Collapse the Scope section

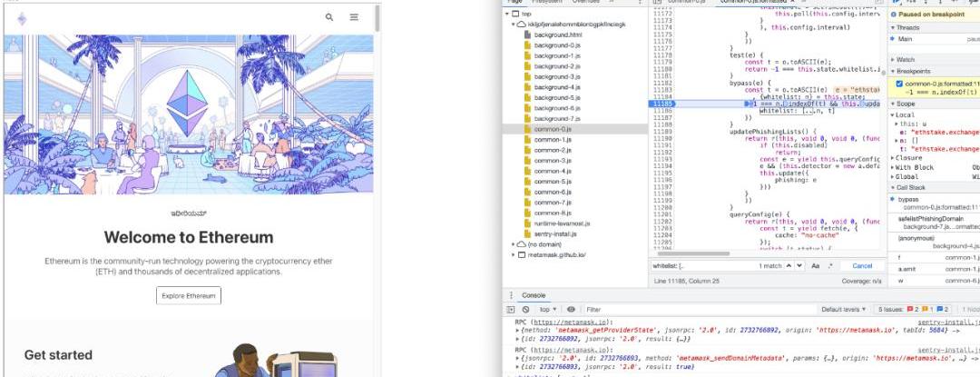point(892,104)
